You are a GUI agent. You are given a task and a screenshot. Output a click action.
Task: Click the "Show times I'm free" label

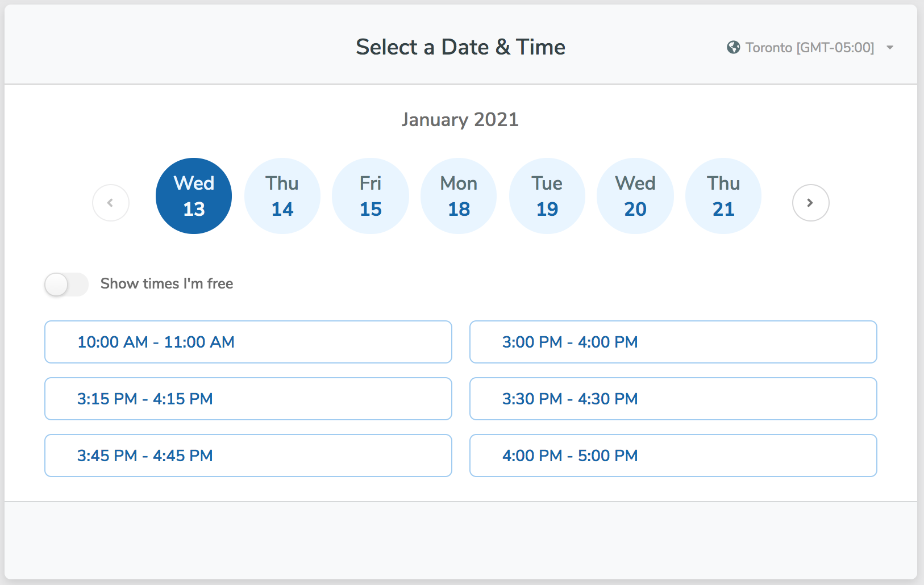(x=167, y=284)
